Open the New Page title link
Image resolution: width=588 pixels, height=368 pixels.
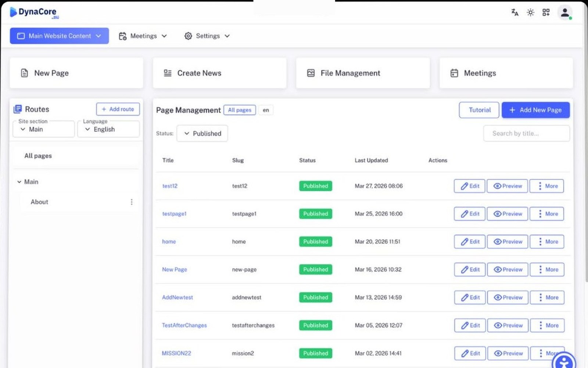[x=175, y=269]
